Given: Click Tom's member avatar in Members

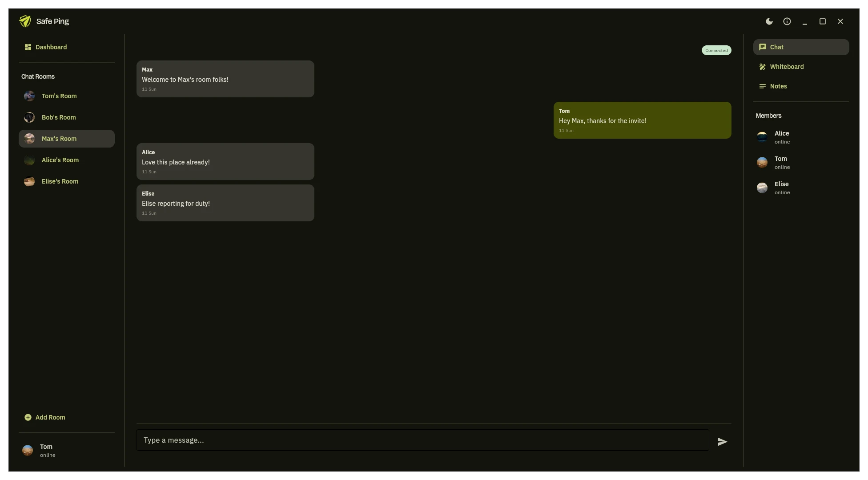Looking at the screenshot, I should 762,162.
